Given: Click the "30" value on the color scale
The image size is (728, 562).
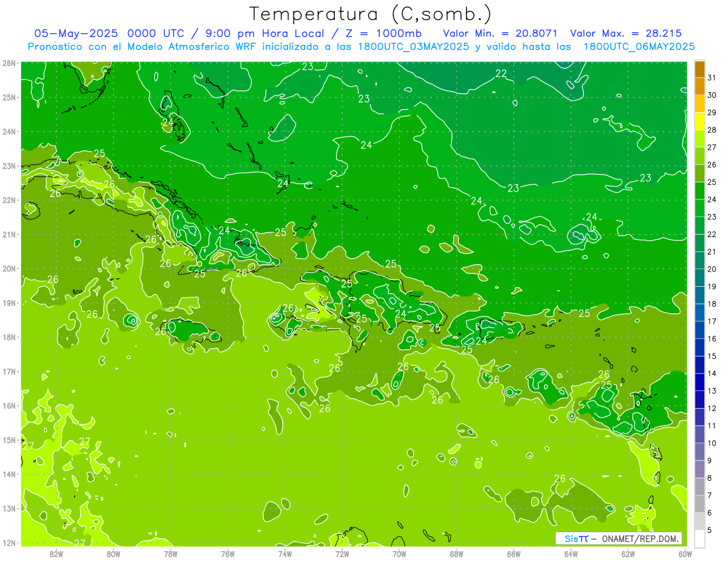Looking at the screenshot, I should tap(712, 95).
